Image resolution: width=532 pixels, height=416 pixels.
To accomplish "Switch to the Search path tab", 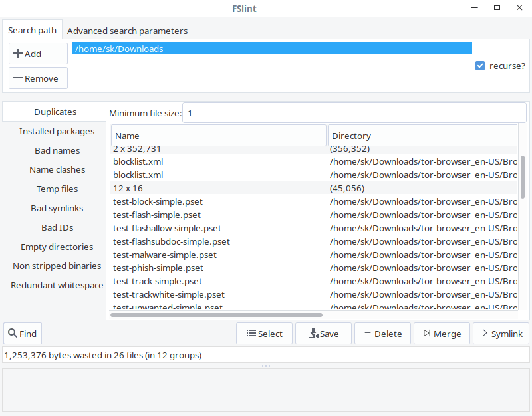I will (x=32, y=31).
